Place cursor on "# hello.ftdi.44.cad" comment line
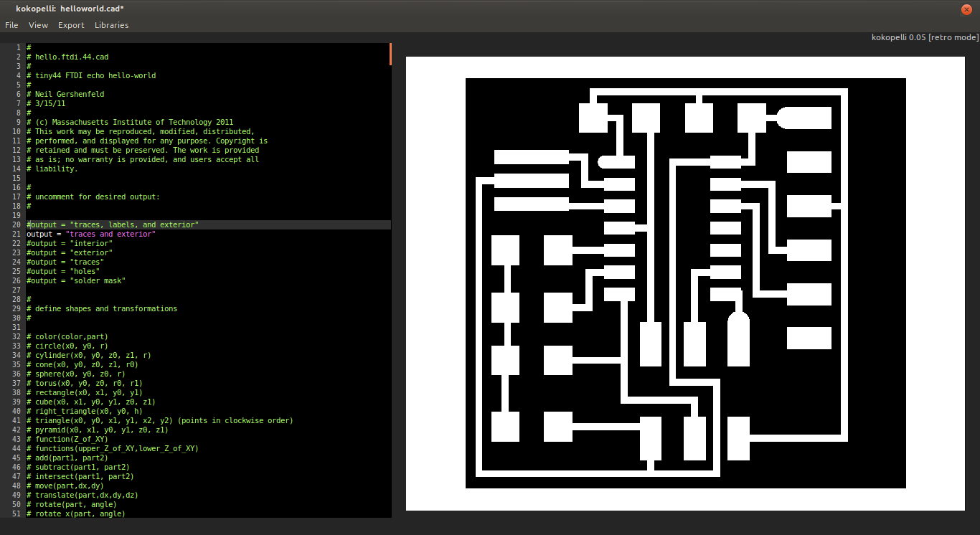The height and width of the screenshot is (535, 980). [67, 57]
